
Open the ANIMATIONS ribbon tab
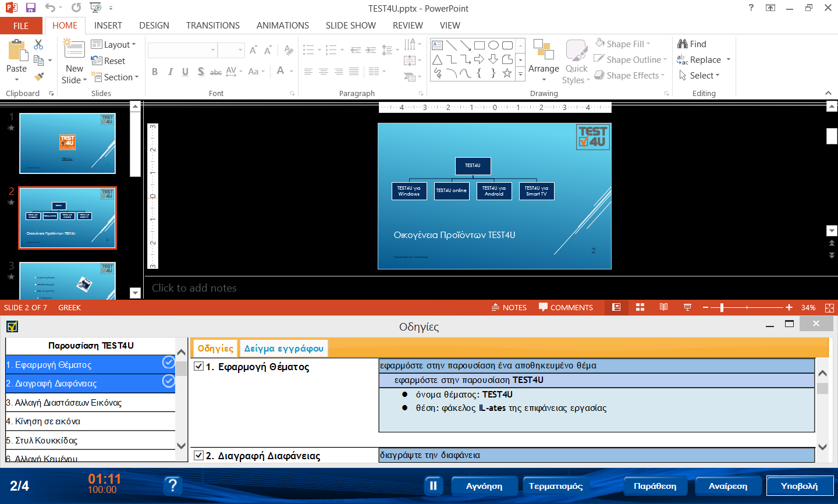[283, 26]
